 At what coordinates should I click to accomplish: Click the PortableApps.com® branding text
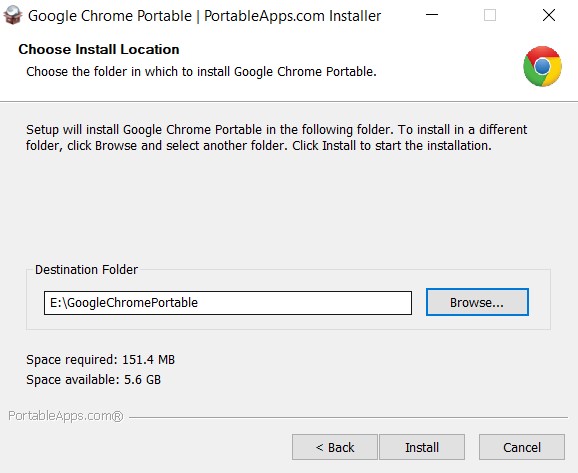tap(66, 416)
